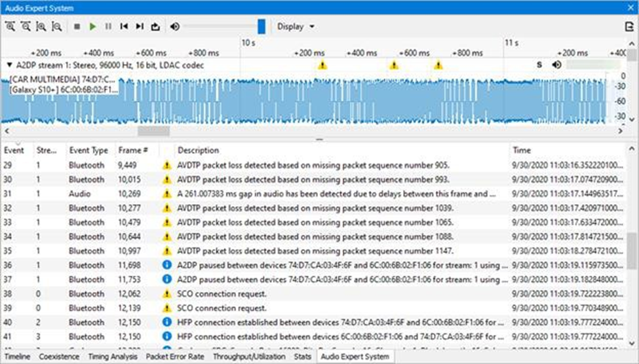Click the waveform scroll left arrow
The image size is (639, 364).
pos(7,131)
